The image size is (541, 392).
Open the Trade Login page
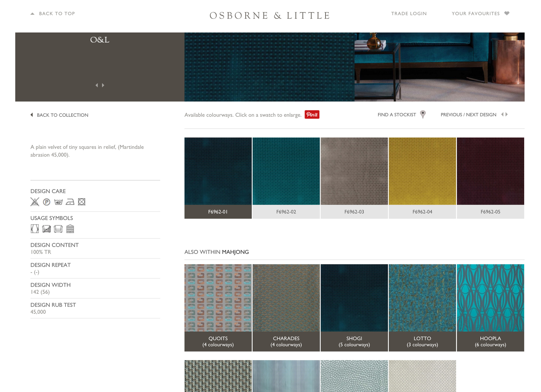point(409,14)
